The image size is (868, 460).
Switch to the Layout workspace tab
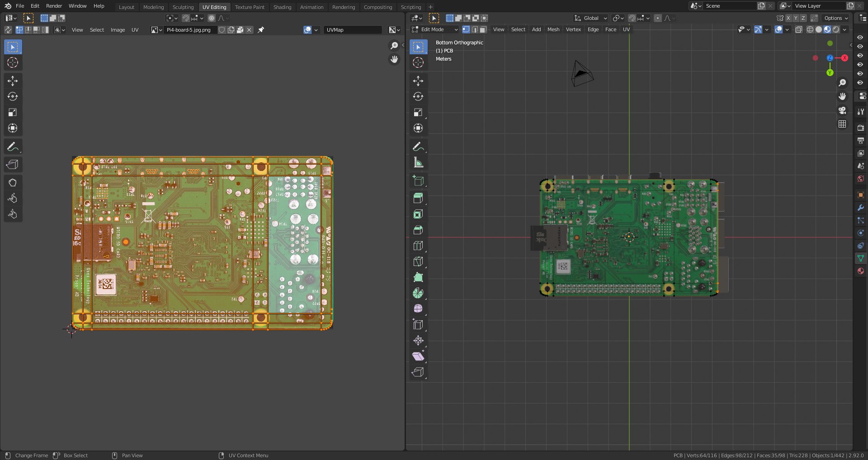pyautogui.click(x=127, y=7)
